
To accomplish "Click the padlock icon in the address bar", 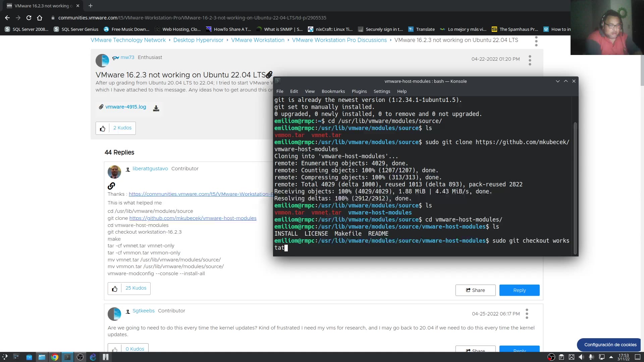I will pyautogui.click(x=53, y=18).
